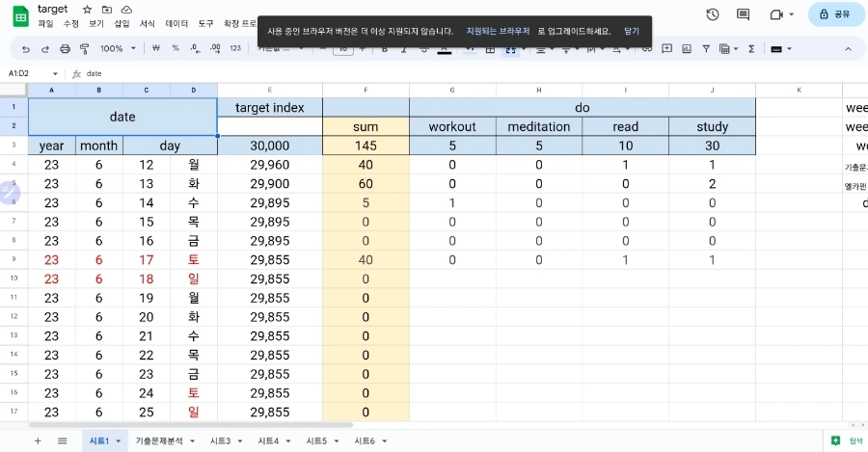Open the name box dropdown arrow
868x452 pixels.
click(55, 73)
